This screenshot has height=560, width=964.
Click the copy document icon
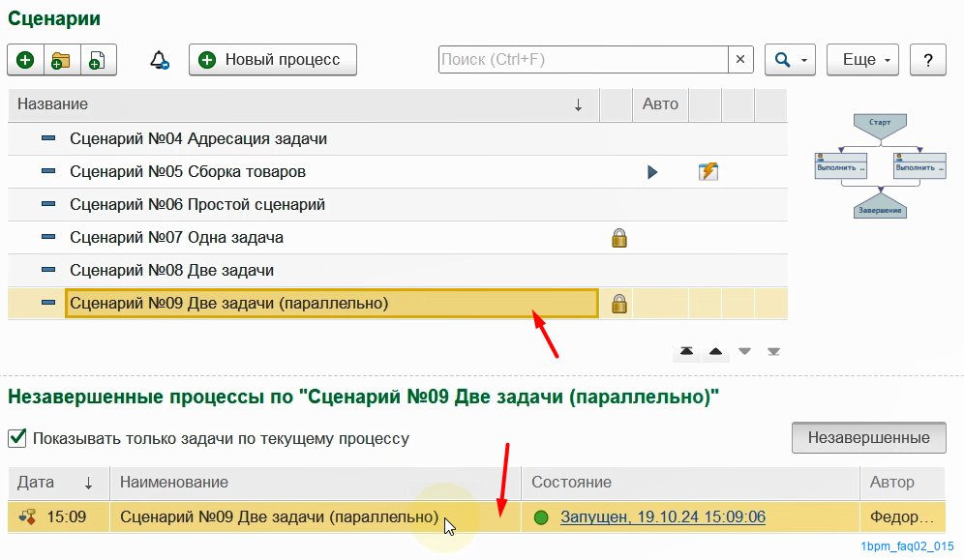coord(96,60)
